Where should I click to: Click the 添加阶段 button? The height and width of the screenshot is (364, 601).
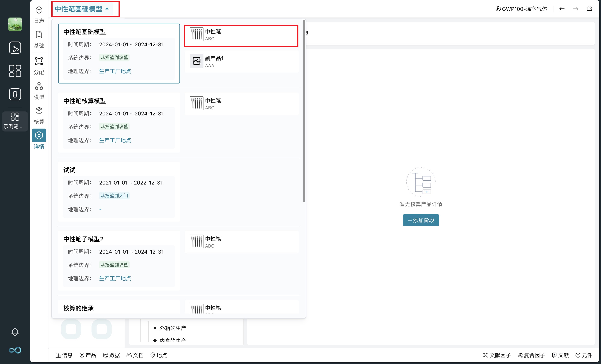click(x=421, y=220)
